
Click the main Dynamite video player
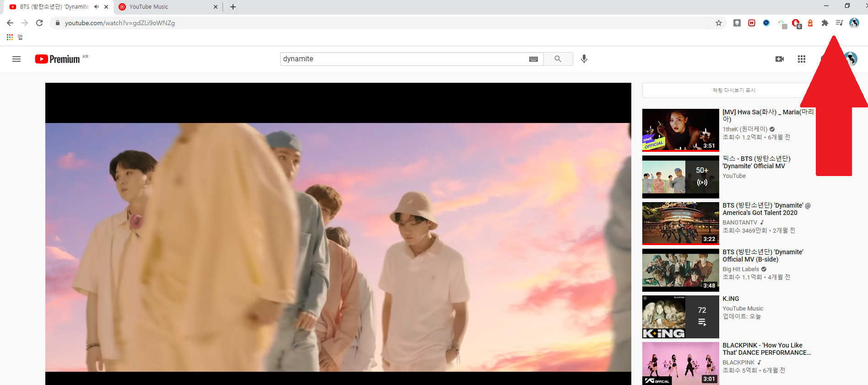(x=338, y=234)
